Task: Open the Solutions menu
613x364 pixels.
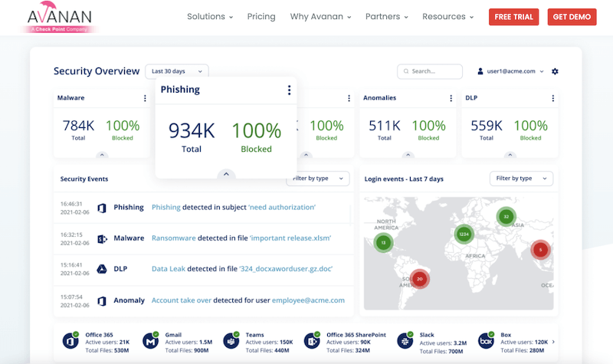Action: [x=210, y=17]
